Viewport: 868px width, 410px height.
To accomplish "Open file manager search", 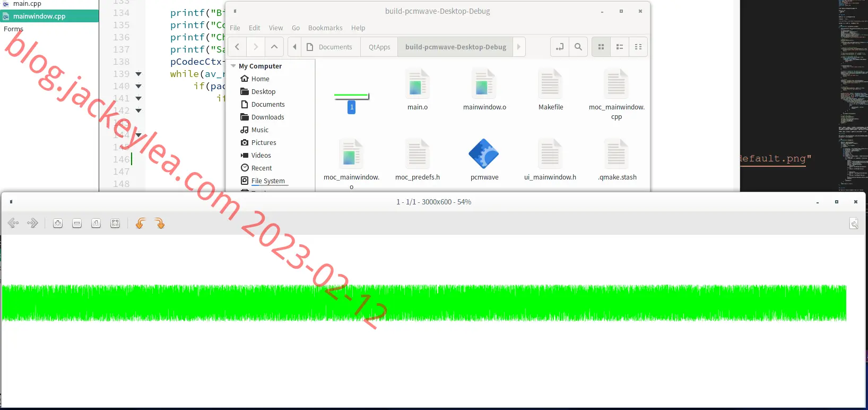I will click(578, 47).
